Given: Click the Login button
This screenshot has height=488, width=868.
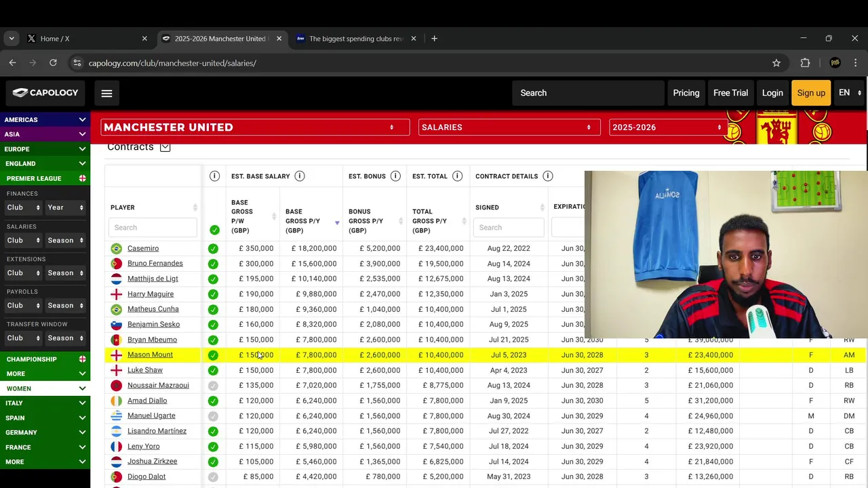Looking at the screenshot, I should [772, 93].
